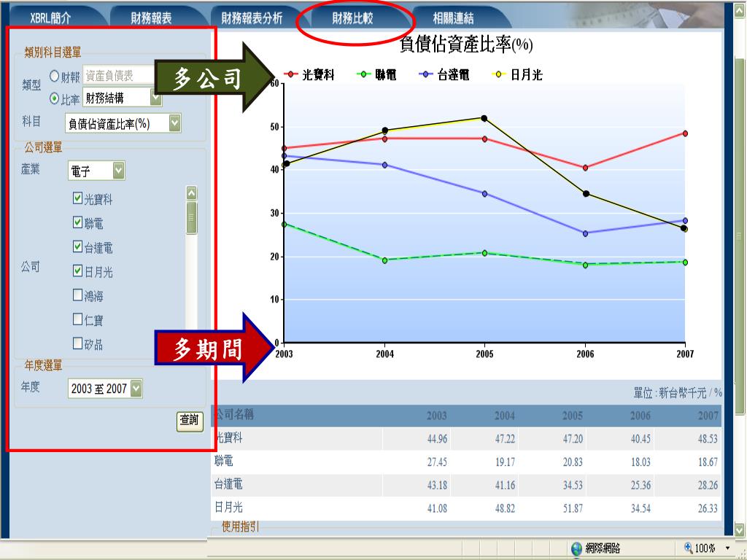Screen dimensions: 747x560
Task: Open the 財務報表分析 tab
Action: [x=252, y=18]
